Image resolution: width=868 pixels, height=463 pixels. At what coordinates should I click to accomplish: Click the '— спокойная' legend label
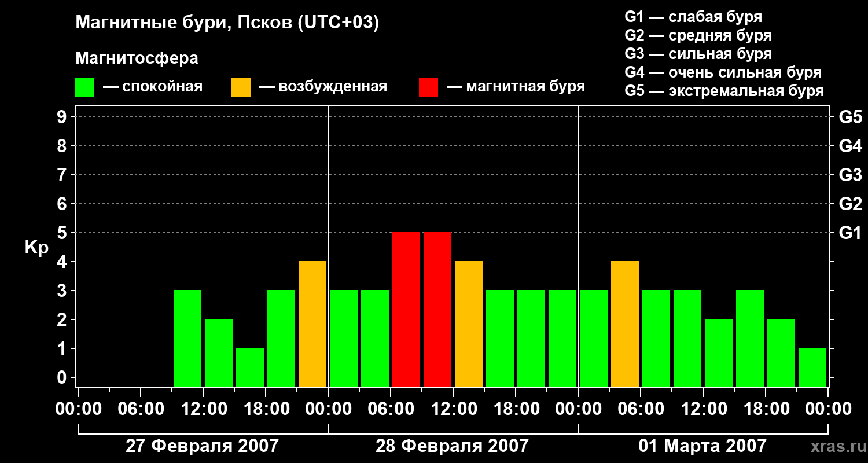[153, 87]
